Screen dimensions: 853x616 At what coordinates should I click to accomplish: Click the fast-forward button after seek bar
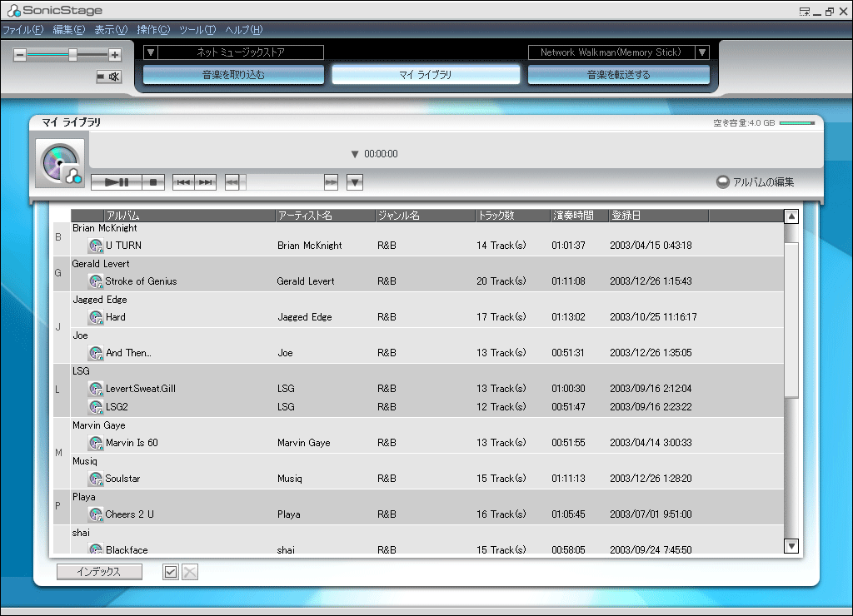coord(331,182)
